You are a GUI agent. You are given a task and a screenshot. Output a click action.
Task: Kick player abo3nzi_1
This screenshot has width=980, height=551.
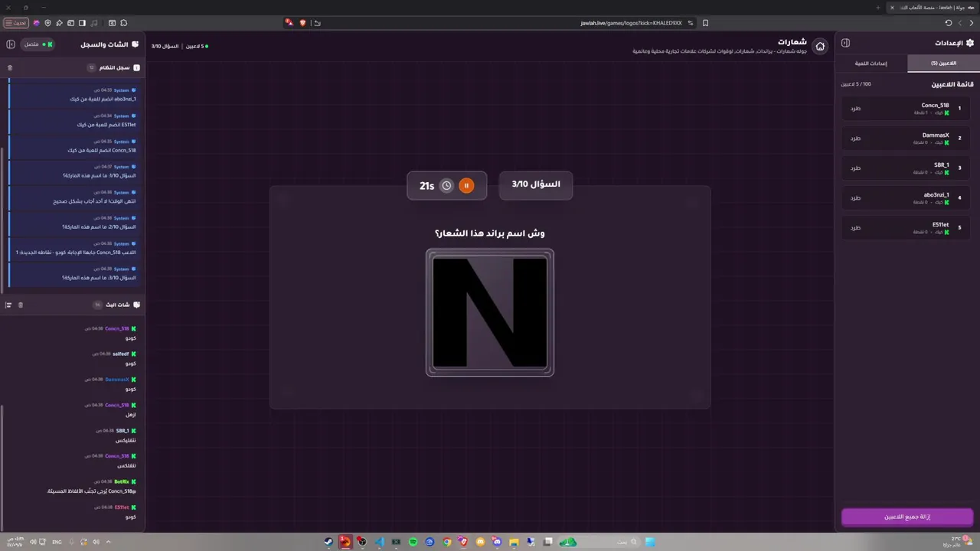coord(855,198)
